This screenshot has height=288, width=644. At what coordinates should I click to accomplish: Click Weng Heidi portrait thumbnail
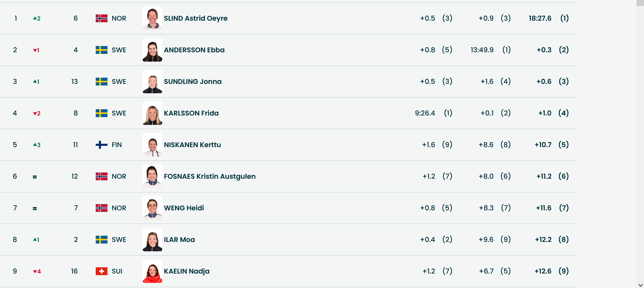point(152,208)
